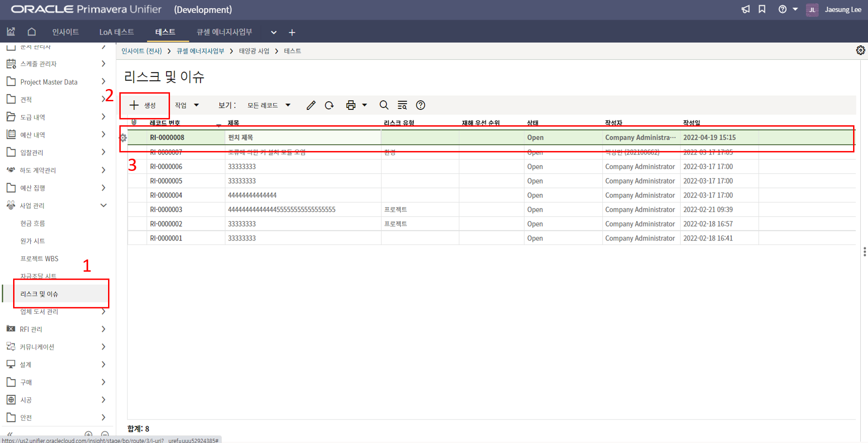Open the find-on-page list icon
The width and height of the screenshot is (868, 443).
click(402, 105)
